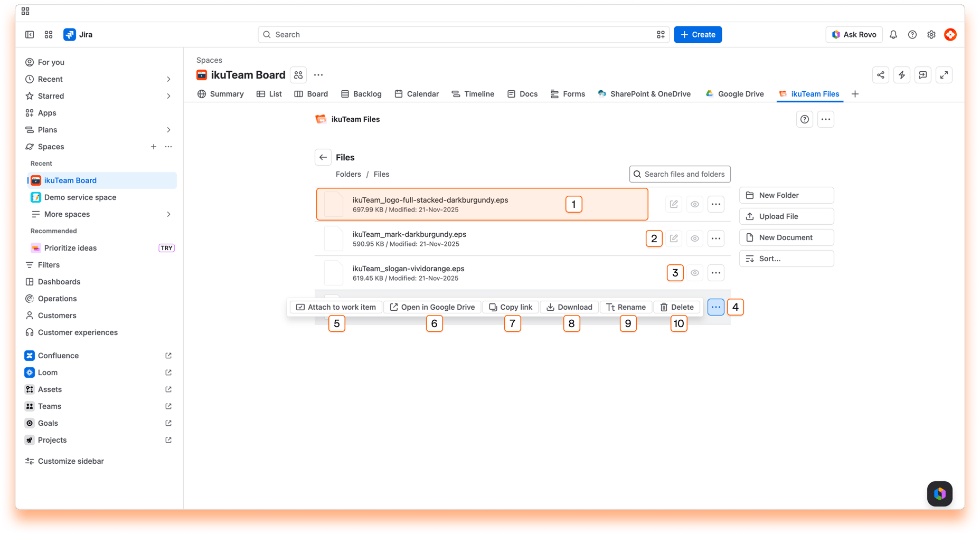
Task: Expand the Plans section
Action: pyautogui.click(x=168, y=130)
